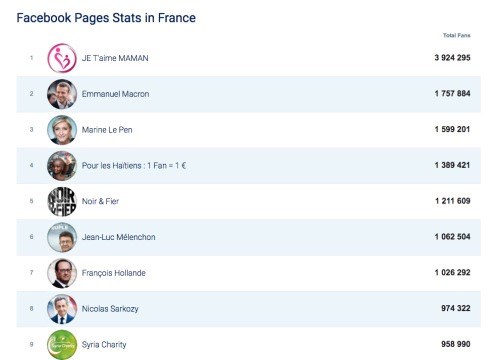The image size is (500, 360).
Task: Open Pour les Haïtiens : 1 Fan = 1 € link
Action: coord(134,166)
